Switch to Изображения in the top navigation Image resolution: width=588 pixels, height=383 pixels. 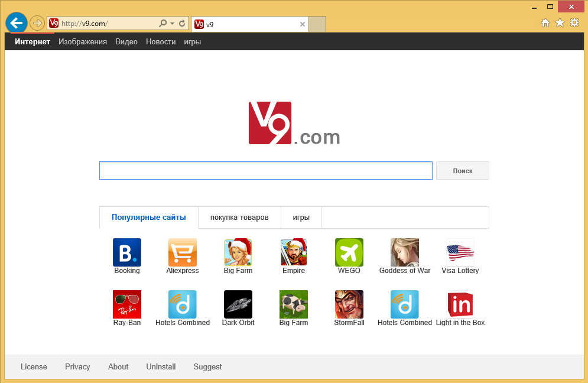(x=83, y=41)
